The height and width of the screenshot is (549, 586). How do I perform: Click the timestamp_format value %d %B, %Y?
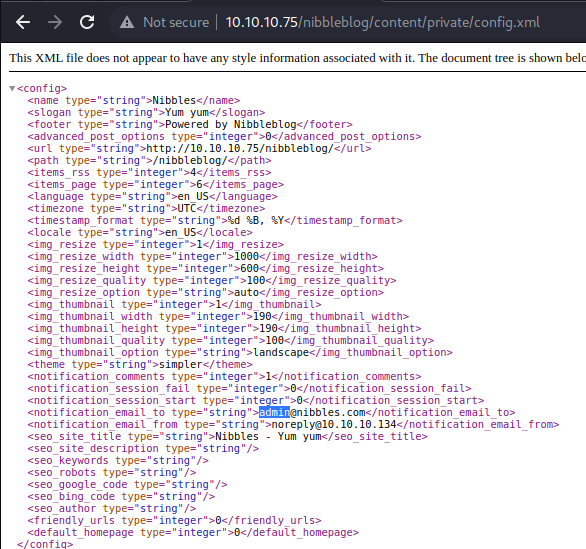pos(256,220)
